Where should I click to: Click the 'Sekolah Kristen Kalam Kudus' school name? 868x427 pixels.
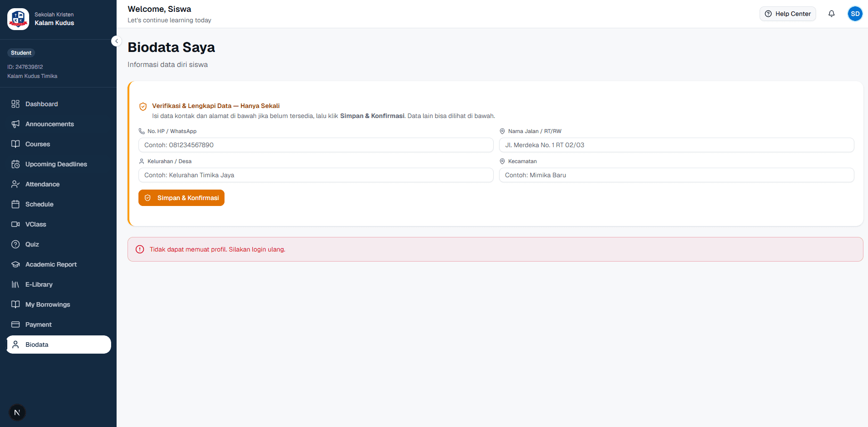tap(54, 19)
